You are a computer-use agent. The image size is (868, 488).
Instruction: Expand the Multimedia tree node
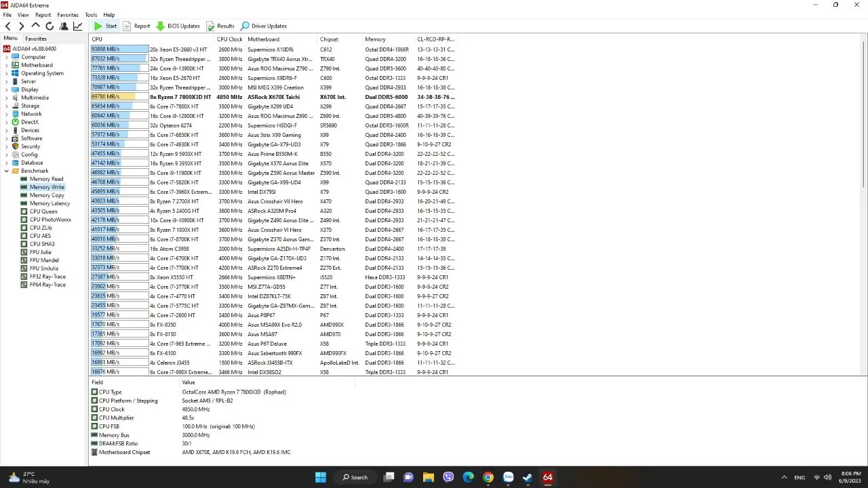[x=7, y=98]
